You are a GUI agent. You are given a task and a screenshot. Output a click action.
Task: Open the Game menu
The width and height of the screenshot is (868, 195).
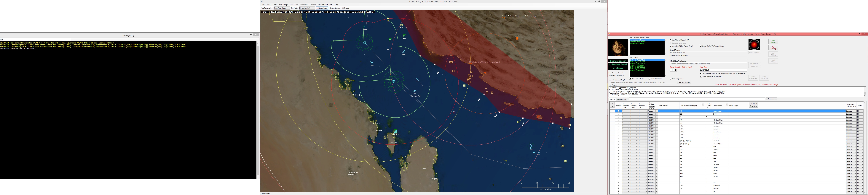(275, 5)
